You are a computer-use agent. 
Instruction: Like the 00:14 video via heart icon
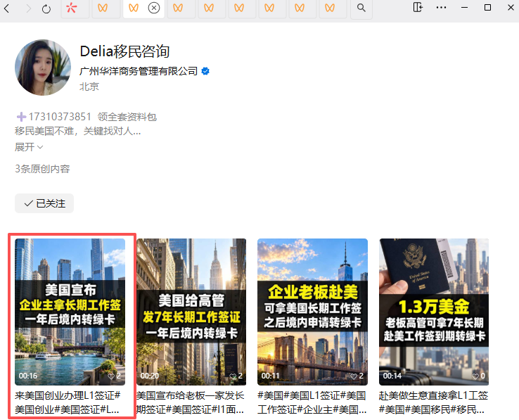pos(475,376)
